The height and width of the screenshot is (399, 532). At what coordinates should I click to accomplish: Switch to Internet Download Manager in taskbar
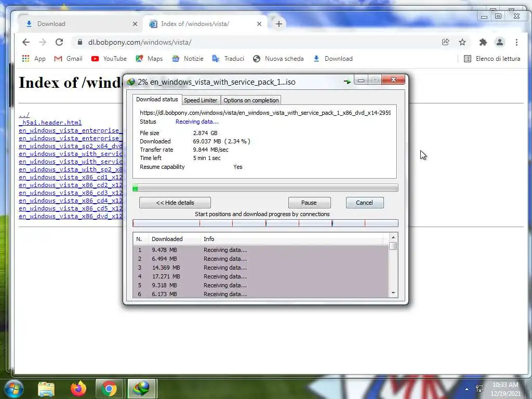[x=141, y=389]
